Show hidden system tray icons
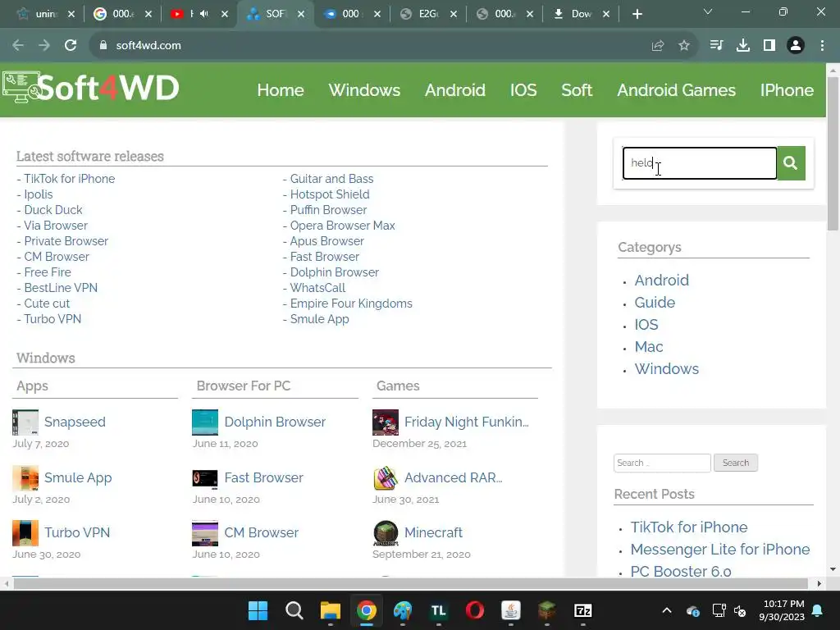The image size is (840, 630). point(667,610)
